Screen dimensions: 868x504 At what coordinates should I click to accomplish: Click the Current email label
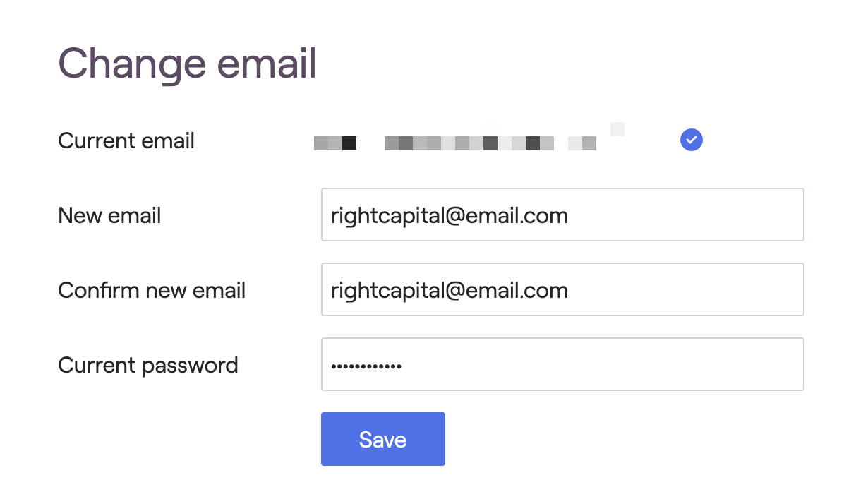tap(126, 140)
